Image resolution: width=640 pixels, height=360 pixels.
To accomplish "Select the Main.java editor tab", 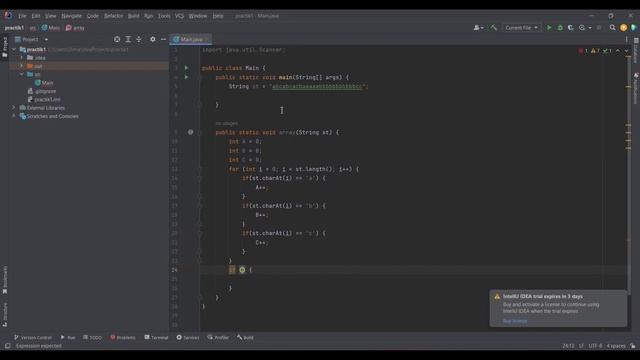I will point(191,39).
